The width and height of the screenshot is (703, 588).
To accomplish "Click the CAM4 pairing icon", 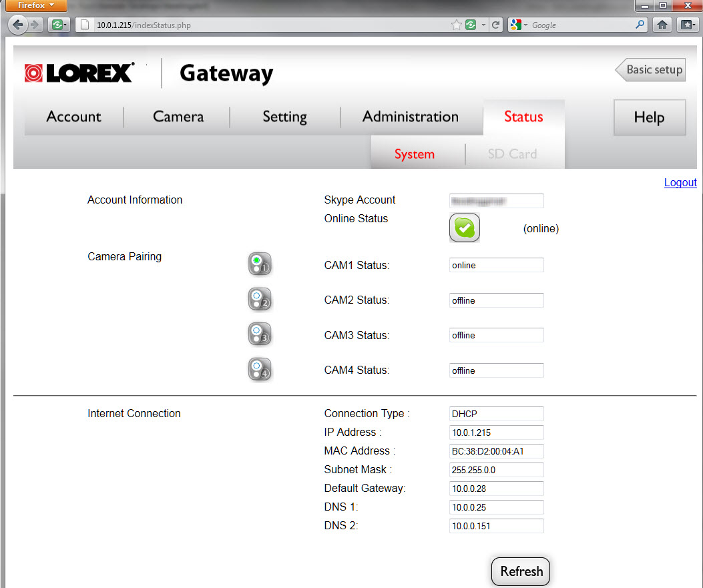I will (260, 369).
